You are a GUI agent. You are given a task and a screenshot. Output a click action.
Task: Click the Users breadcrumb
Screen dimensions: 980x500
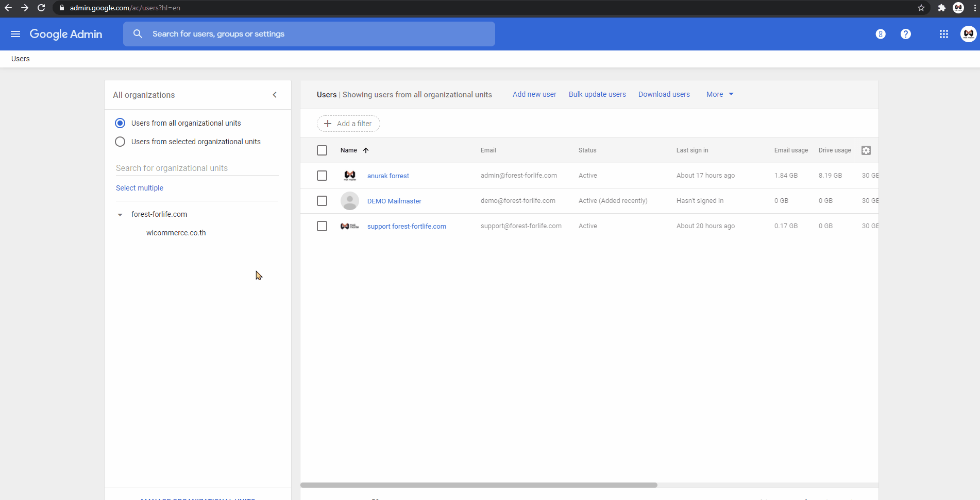click(21, 59)
